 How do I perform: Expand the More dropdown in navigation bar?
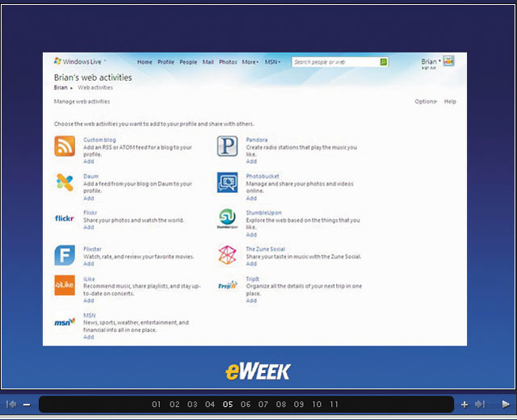coord(250,62)
